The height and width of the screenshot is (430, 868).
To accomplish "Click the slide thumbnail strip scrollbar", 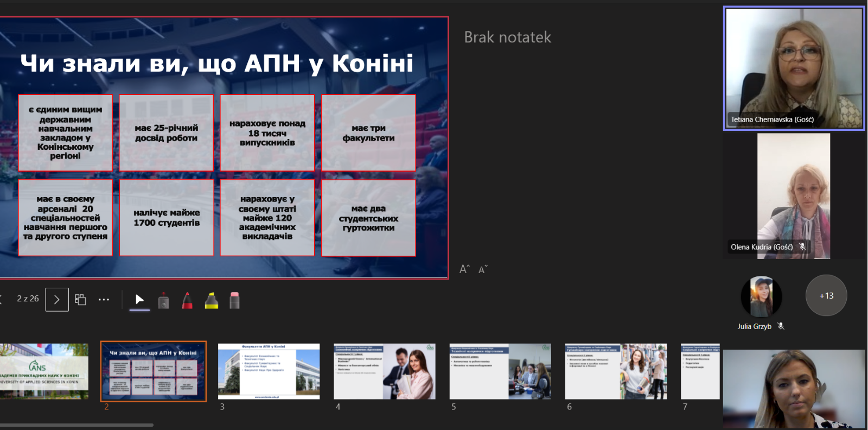I will click(76, 425).
